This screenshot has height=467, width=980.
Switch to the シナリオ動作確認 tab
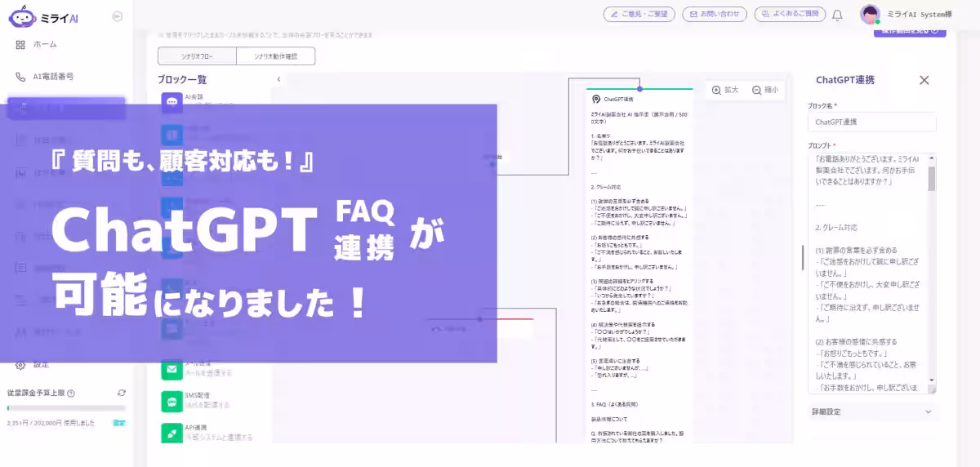pos(275,56)
